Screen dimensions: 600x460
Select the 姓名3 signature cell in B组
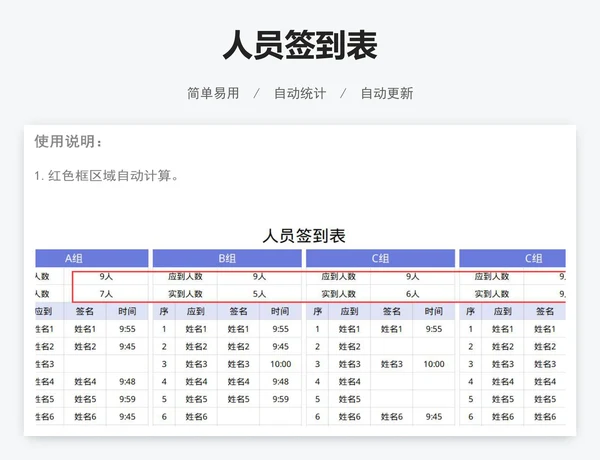click(x=238, y=364)
